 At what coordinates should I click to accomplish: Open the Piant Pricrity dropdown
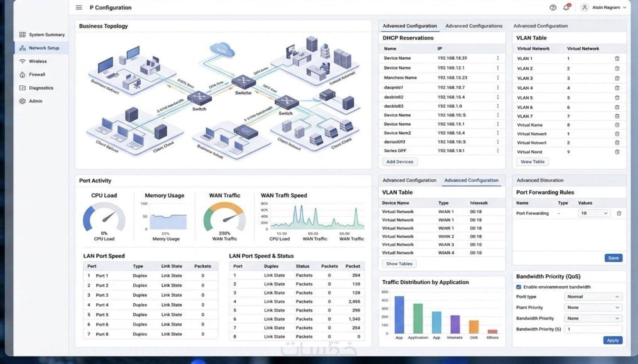coord(593,307)
